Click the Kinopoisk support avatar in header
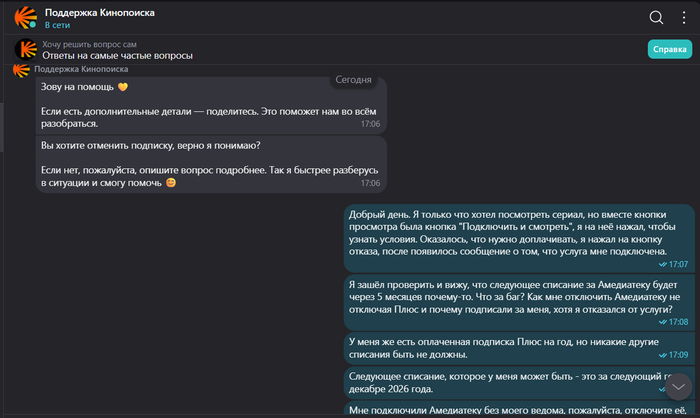Viewport: 700px width, 418px height. click(26, 17)
